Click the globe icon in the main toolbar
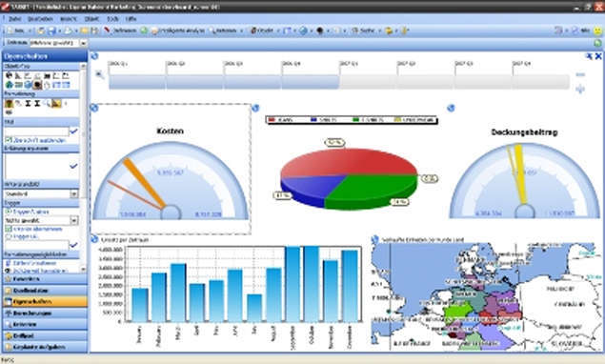This screenshot has width=605, height=364. 303,30
